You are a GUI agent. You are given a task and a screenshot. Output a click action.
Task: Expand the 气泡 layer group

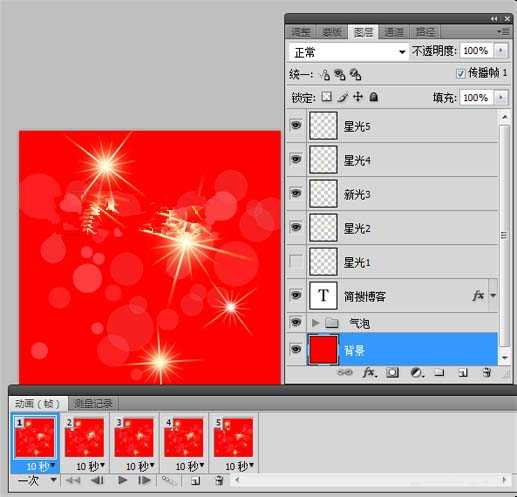pos(315,322)
